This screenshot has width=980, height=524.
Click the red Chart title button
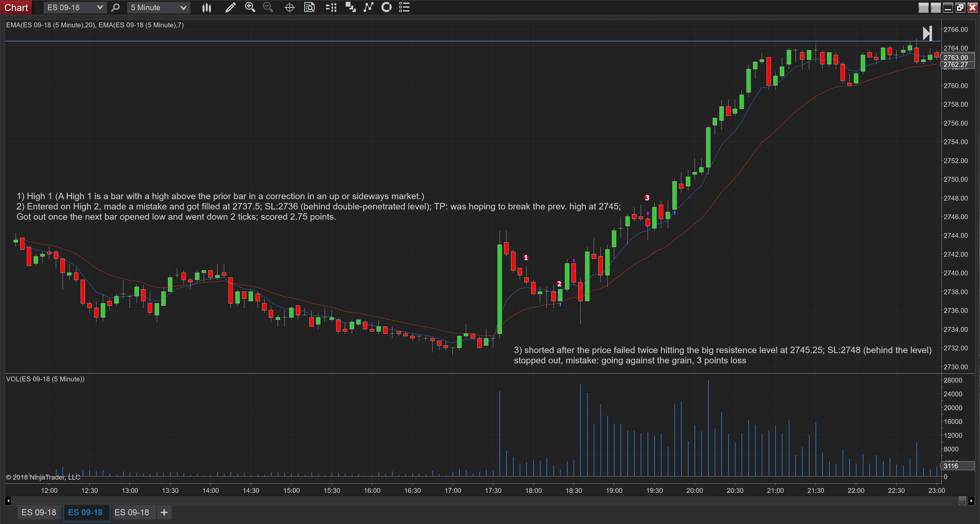pyautogui.click(x=16, y=8)
